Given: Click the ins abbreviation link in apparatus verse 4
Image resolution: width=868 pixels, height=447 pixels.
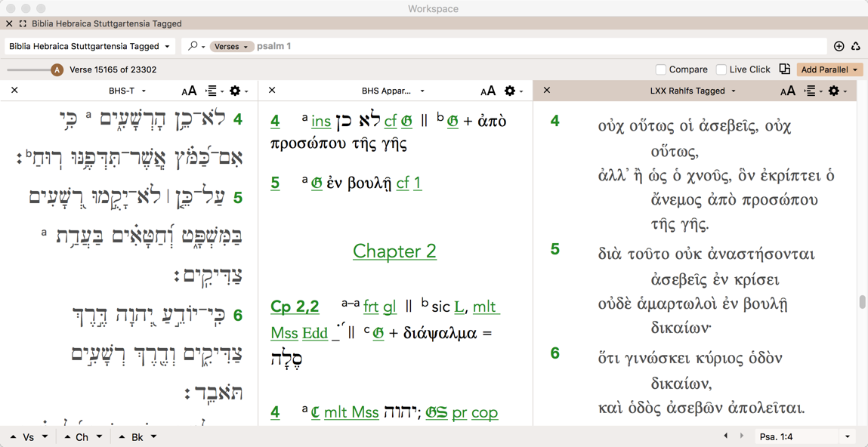Looking at the screenshot, I should point(321,121).
